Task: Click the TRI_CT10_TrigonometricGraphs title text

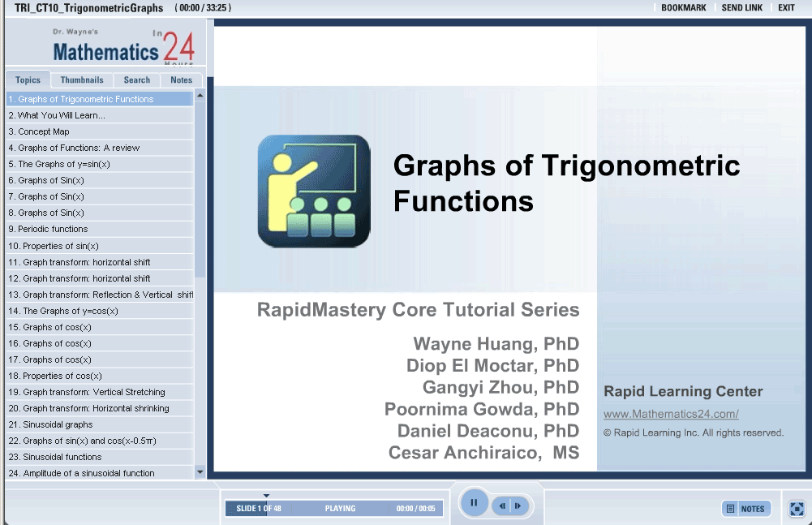Action: (88, 8)
